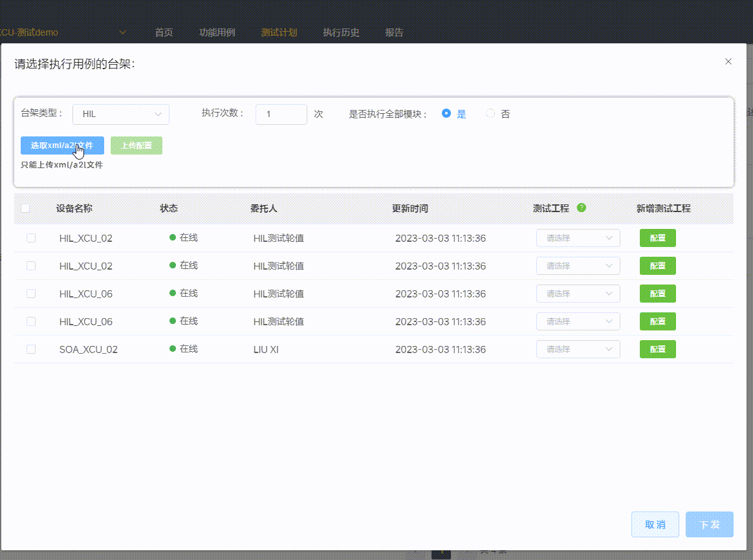Click update time in SOA_XCU_02 row
753x560 pixels.
(x=441, y=349)
